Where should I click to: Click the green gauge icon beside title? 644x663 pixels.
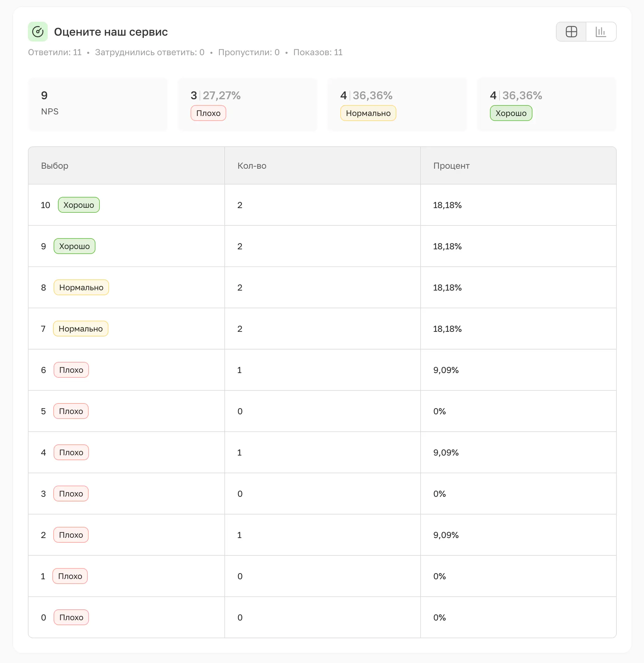(37, 32)
